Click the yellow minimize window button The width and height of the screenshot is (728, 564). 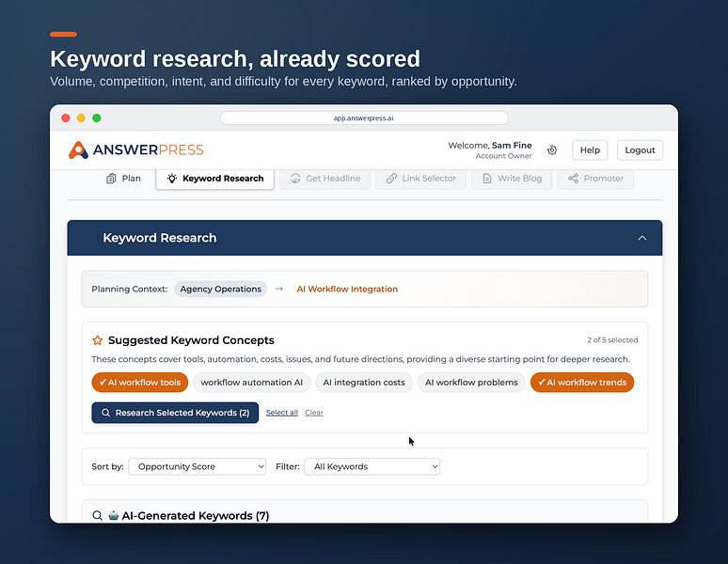click(x=81, y=118)
